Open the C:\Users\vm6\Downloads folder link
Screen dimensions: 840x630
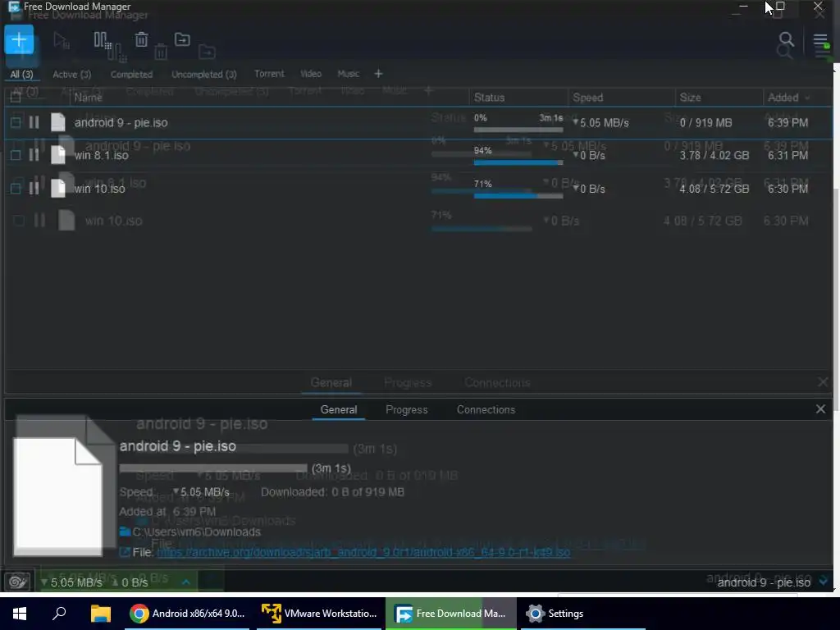click(196, 532)
